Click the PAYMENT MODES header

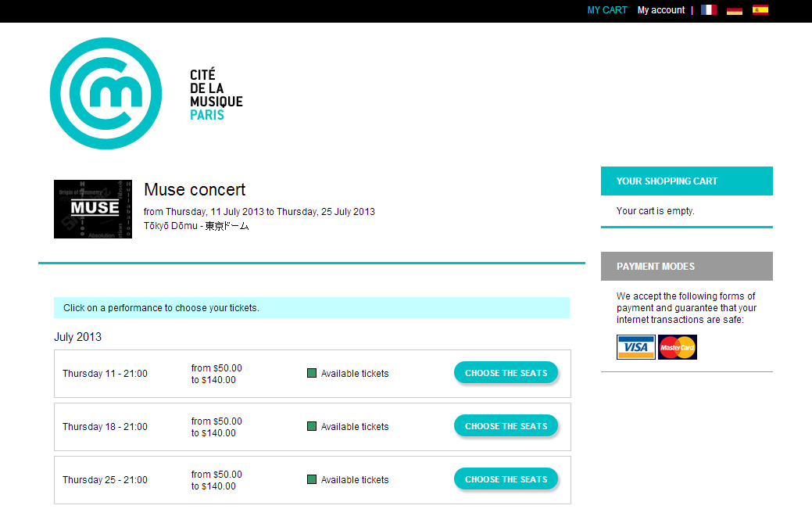tap(687, 267)
